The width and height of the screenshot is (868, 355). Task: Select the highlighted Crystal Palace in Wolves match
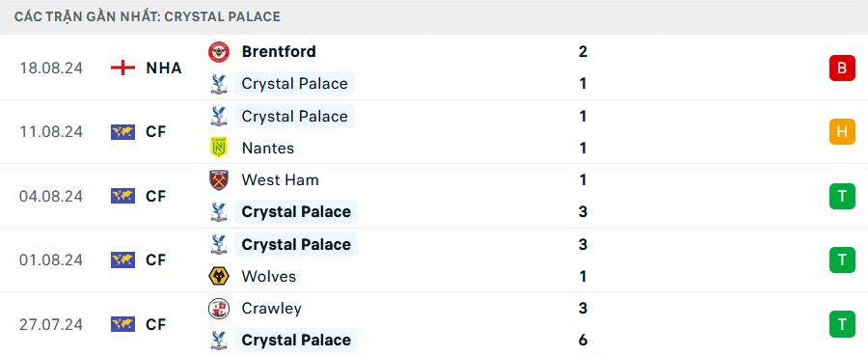pos(296,244)
